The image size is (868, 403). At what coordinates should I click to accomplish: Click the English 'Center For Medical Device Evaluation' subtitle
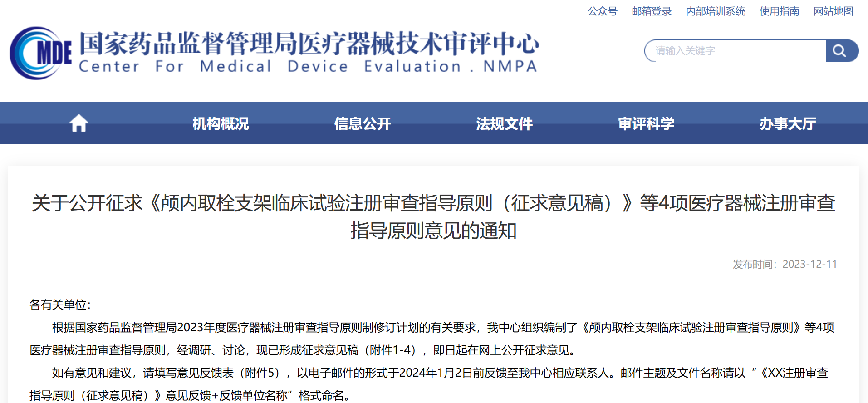click(x=308, y=67)
